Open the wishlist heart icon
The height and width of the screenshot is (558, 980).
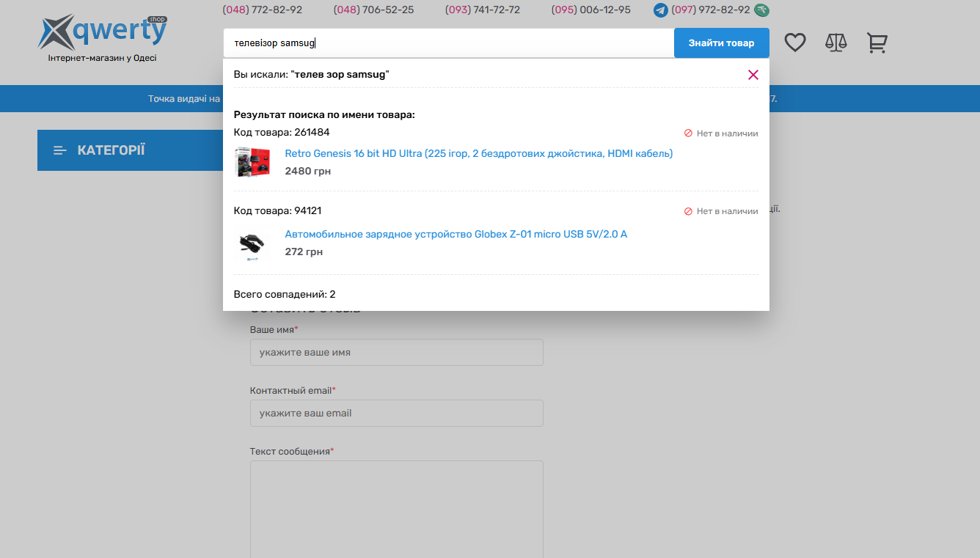point(795,43)
